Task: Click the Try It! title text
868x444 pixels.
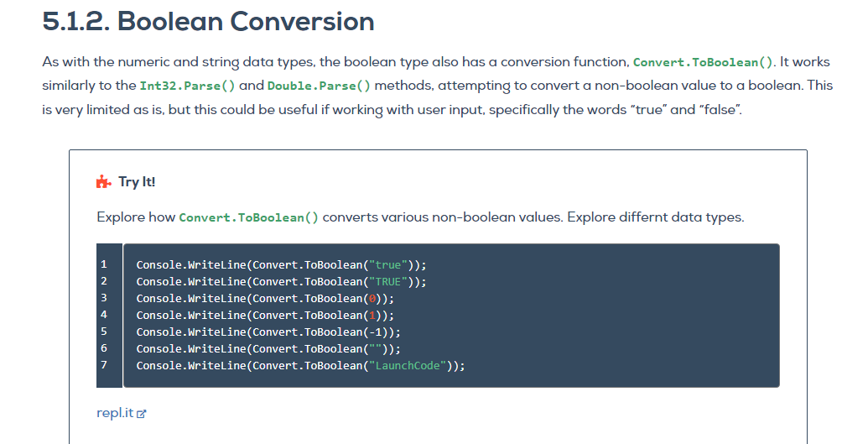Action: pyautogui.click(x=137, y=182)
